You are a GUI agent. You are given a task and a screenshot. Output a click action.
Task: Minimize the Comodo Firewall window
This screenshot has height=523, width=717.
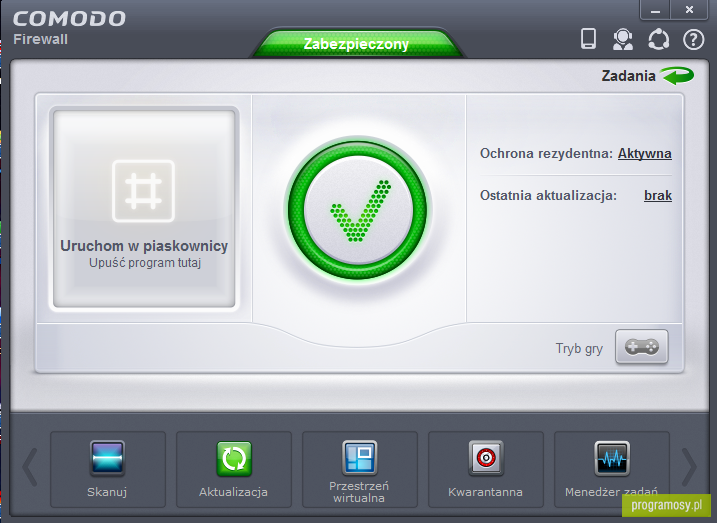click(x=655, y=10)
